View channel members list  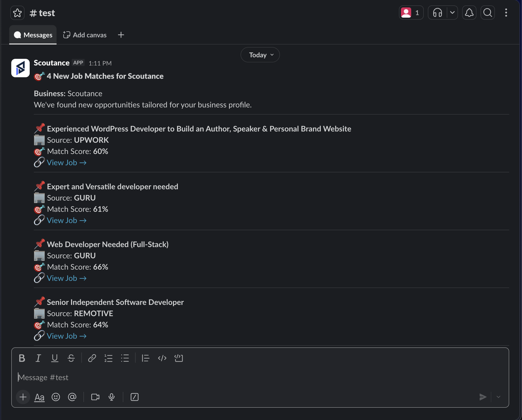tap(411, 13)
